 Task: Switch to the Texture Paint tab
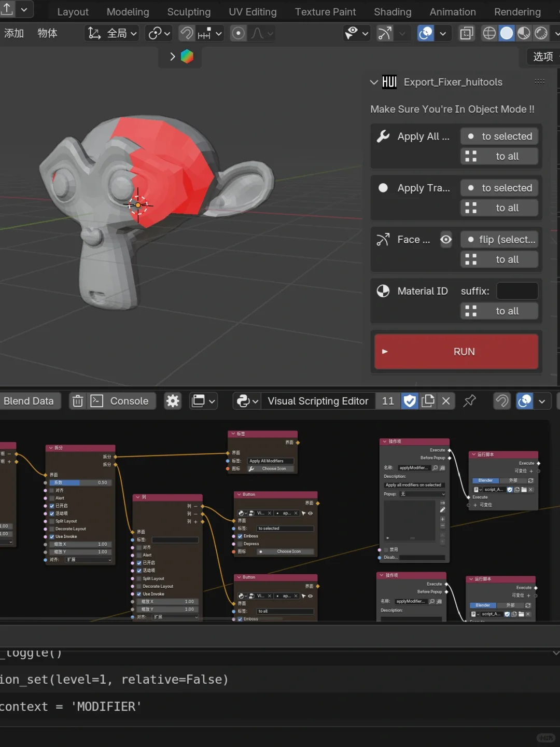point(325,11)
